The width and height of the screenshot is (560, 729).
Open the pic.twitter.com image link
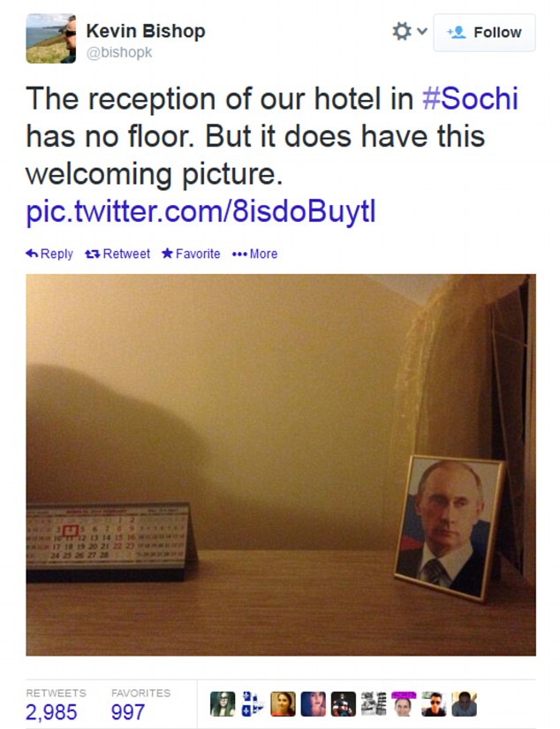pos(201,213)
